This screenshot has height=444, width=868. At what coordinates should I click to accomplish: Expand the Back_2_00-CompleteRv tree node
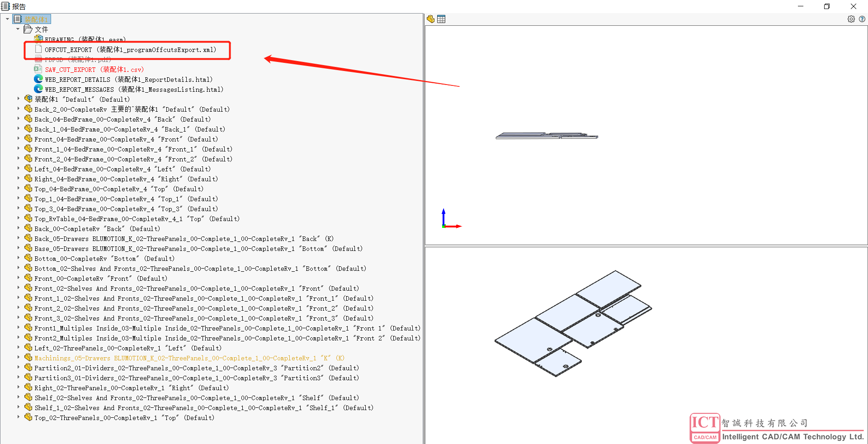pos(18,109)
